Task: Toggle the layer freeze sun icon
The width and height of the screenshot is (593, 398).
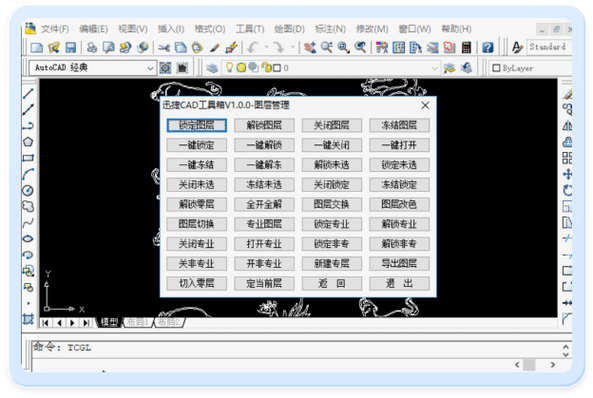Action: pyautogui.click(x=241, y=68)
